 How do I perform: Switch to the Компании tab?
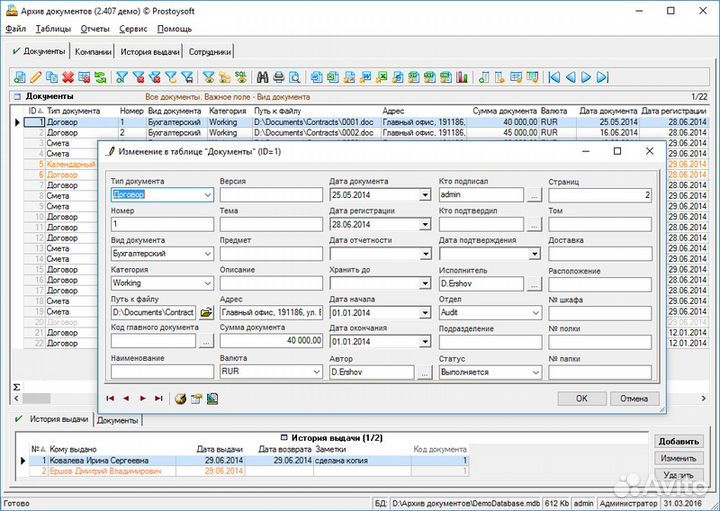click(93, 52)
